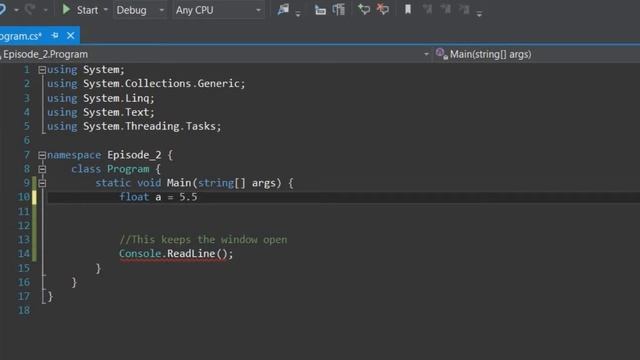Click line number 10 in the margin
The image size is (640, 360).
(24, 197)
